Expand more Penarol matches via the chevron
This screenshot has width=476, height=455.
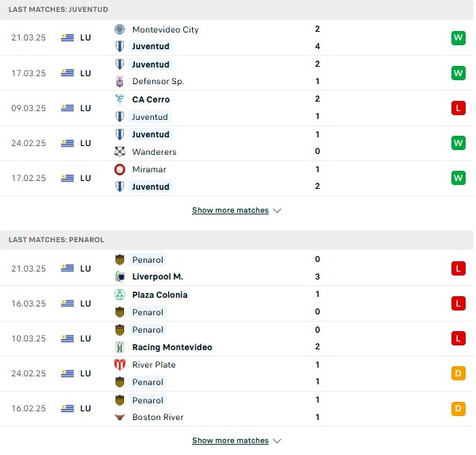277,441
